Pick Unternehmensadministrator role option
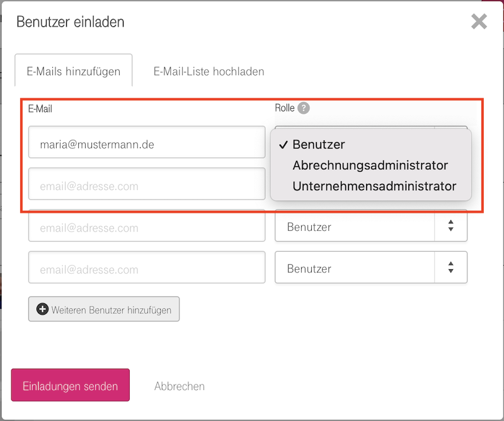This screenshot has width=504, height=421. point(374,186)
